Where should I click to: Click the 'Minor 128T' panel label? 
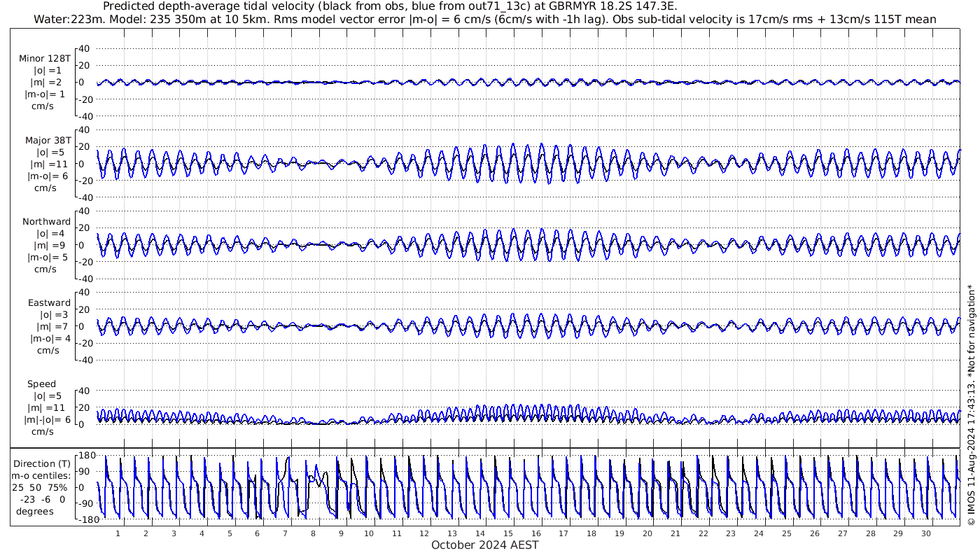click(45, 59)
